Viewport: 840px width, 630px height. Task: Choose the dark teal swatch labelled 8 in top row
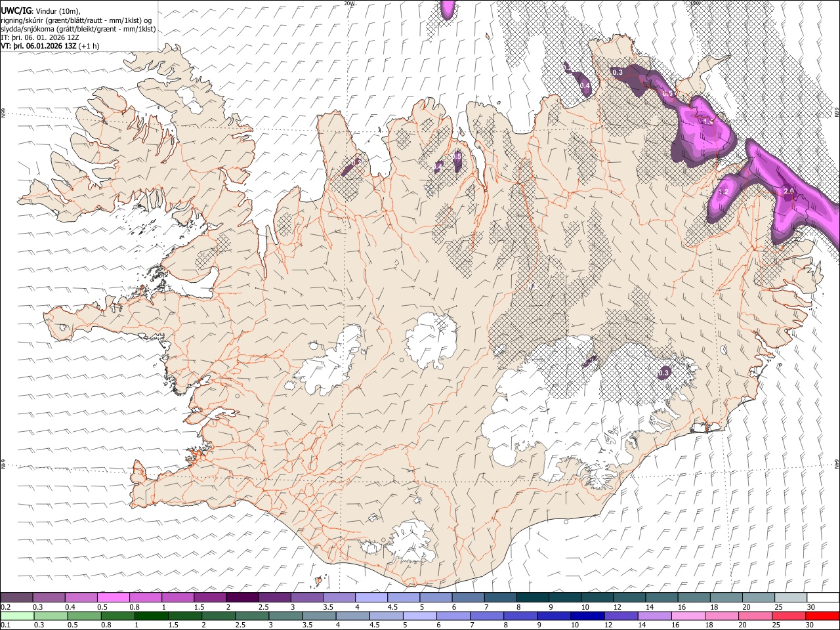tap(533, 597)
